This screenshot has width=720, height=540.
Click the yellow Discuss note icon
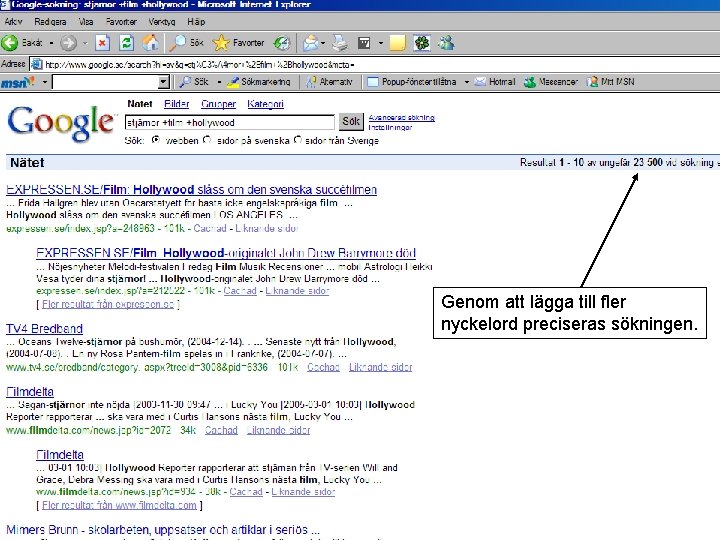coord(398,43)
